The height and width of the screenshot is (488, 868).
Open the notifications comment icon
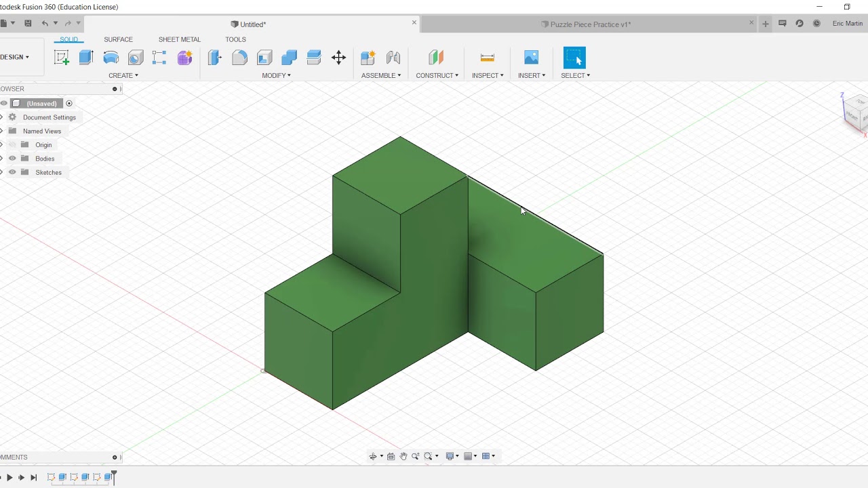tap(783, 23)
